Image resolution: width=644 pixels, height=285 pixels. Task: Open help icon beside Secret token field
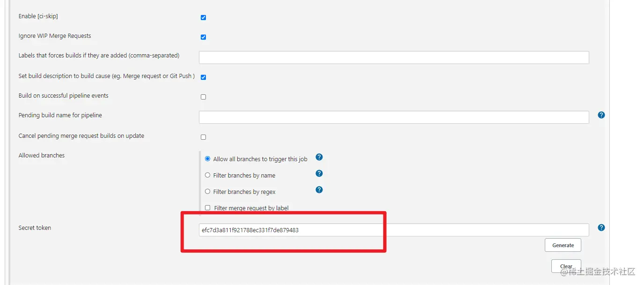[x=601, y=228]
